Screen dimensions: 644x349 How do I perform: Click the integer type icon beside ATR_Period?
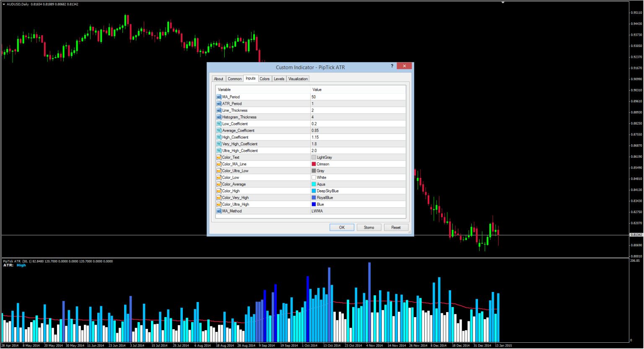tap(218, 104)
